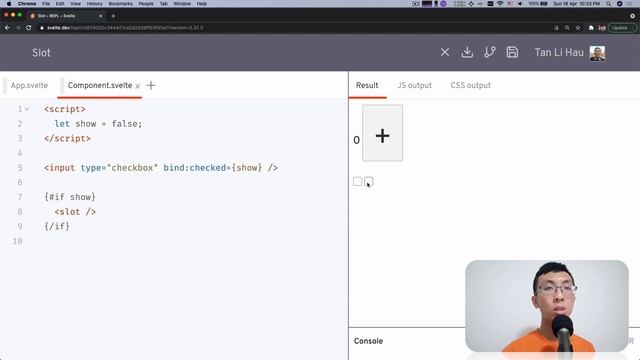Click the Slot REPL title field

[x=41, y=53]
